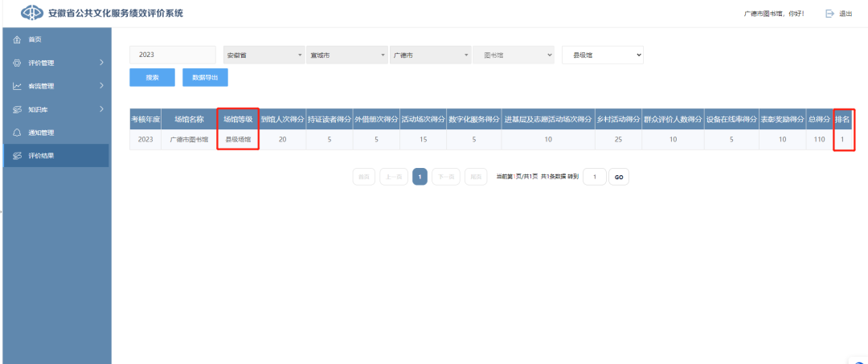Click the 数据导出 button
Image resolution: width=868 pixels, height=364 pixels.
coord(206,77)
